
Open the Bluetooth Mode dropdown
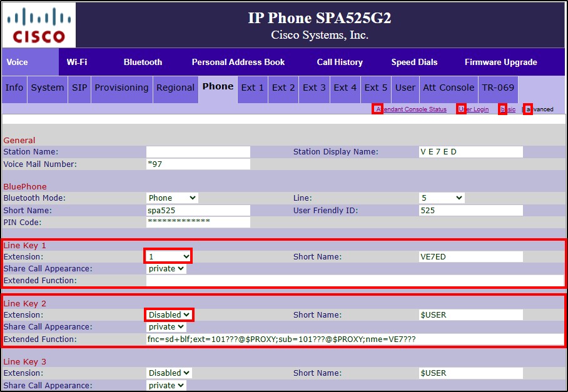[x=173, y=198]
